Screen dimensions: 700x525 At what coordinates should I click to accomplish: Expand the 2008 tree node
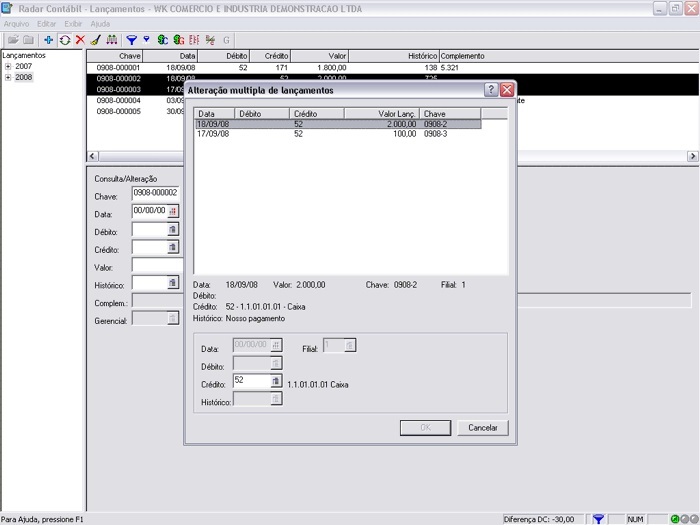pos(8,77)
